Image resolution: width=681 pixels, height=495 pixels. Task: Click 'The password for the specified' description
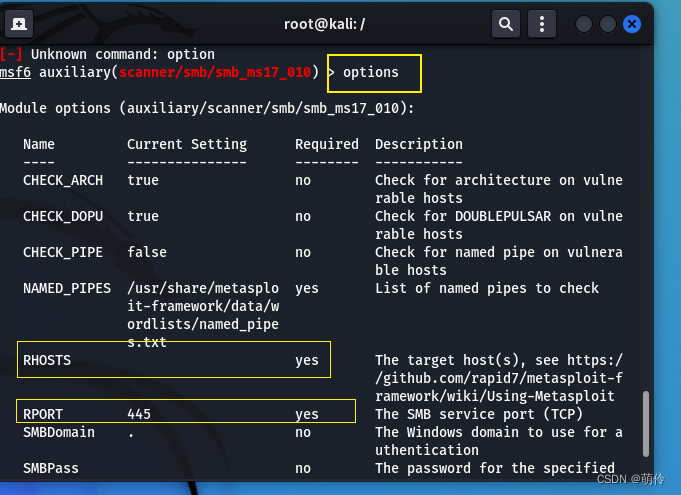point(495,469)
